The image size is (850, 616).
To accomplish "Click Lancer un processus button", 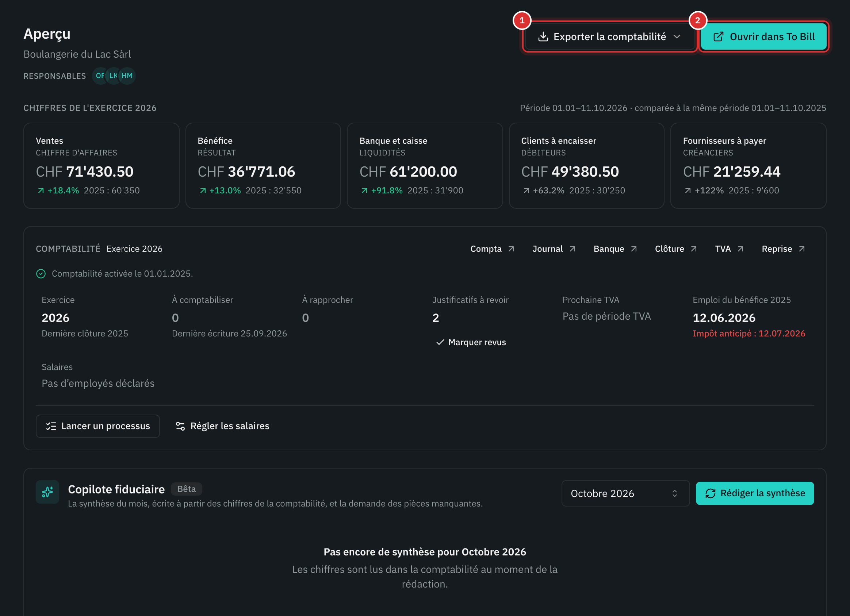I will [98, 426].
